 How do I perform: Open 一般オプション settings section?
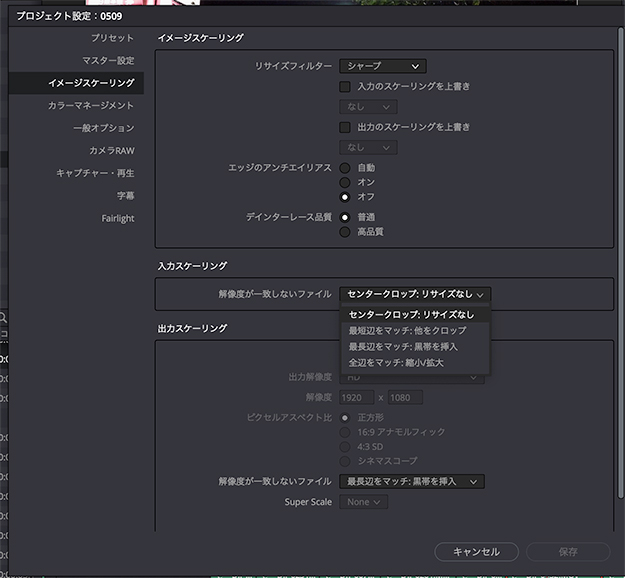tap(103, 128)
